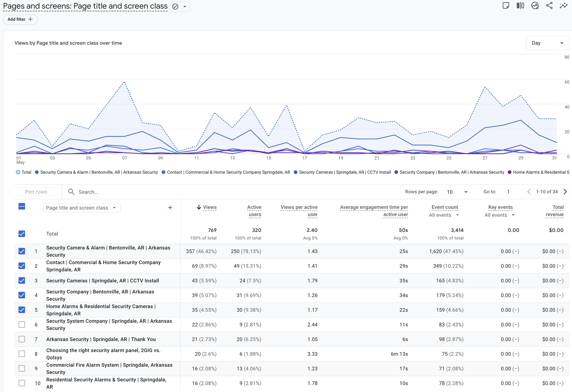The width and height of the screenshot is (572, 392).
Task: Check the Arkansas Security Thank You row
Action: pyautogui.click(x=22, y=339)
